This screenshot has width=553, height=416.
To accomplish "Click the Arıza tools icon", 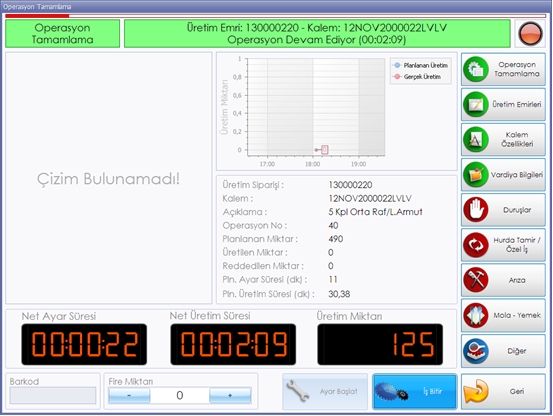I will point(476,280).
